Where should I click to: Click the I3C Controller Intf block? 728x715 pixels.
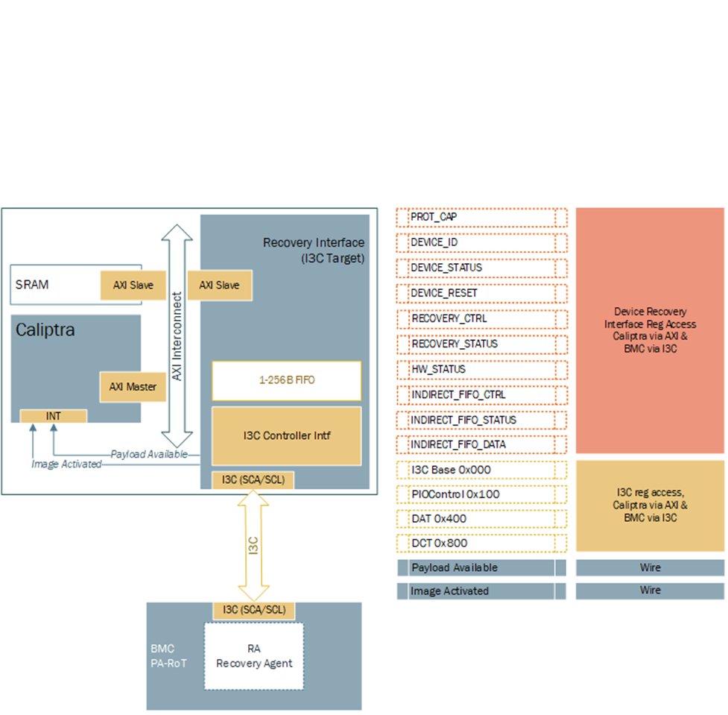[286, 435]
